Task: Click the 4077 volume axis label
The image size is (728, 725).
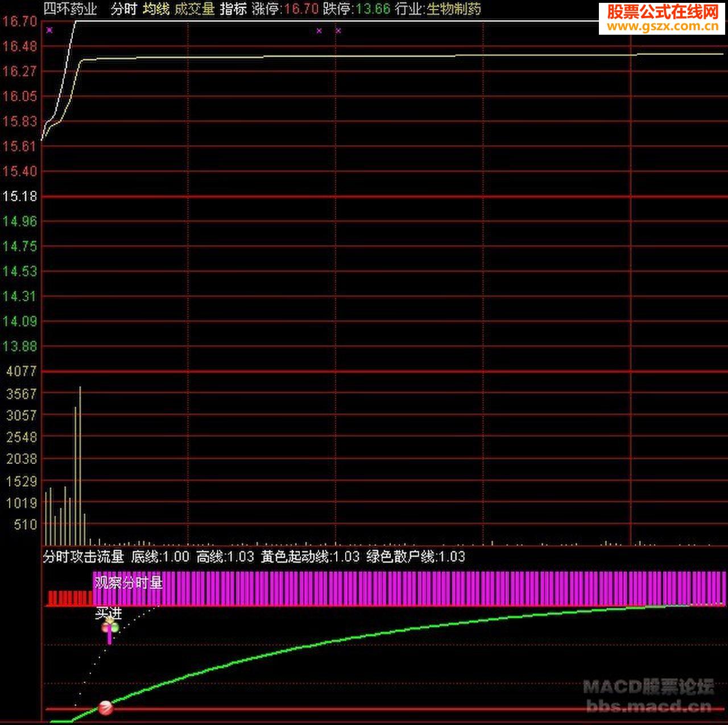Action: pyautogui.click(x=21, y=372)
